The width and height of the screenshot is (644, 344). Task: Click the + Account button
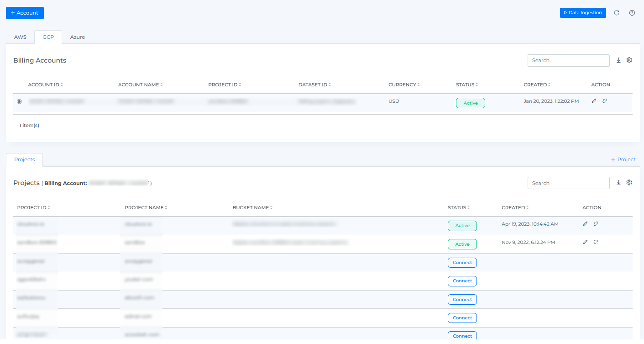coord(25,13)
